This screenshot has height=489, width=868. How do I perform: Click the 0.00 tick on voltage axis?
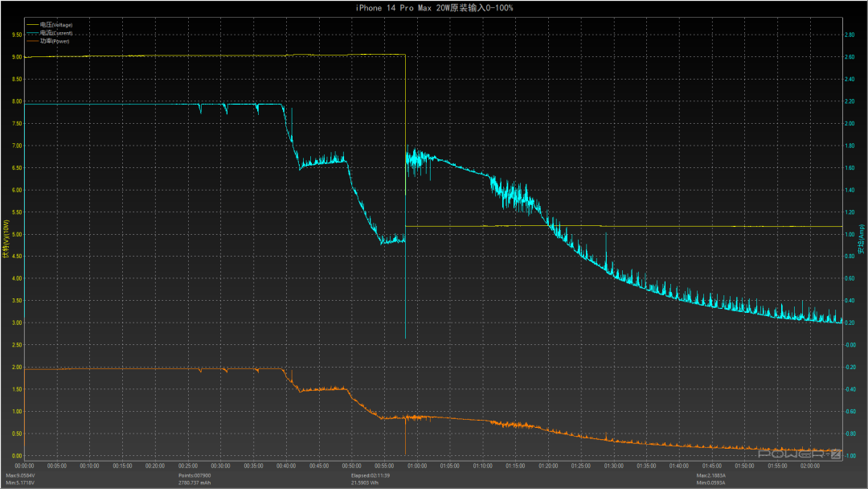(x=17, y=456)
